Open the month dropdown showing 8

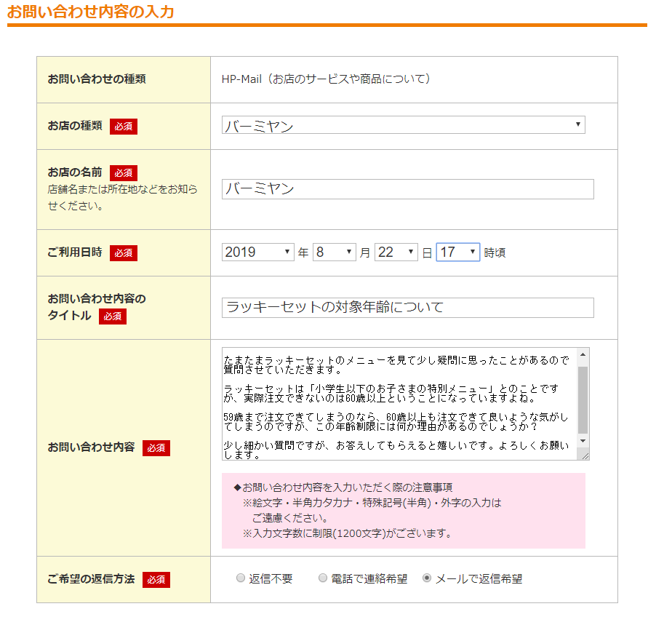click(334, 252)
